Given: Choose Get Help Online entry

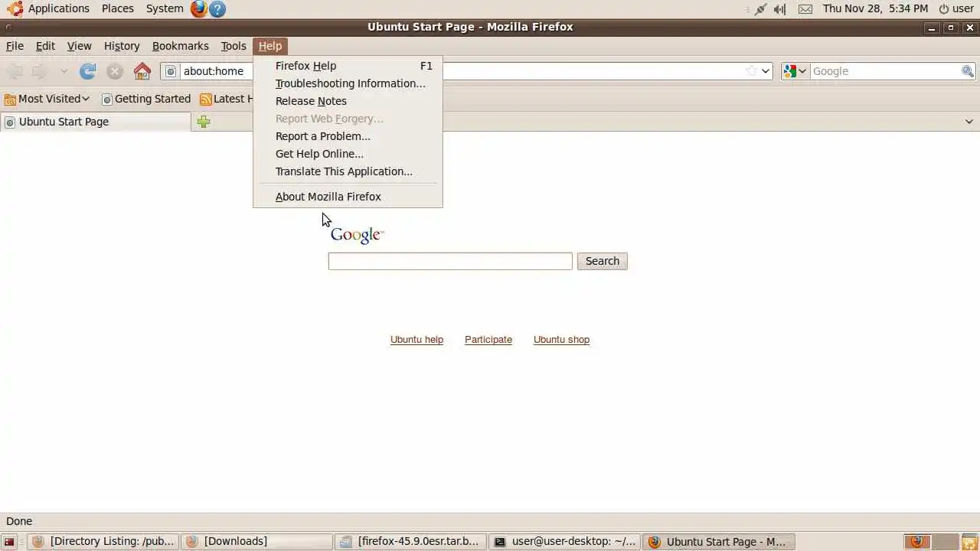Looking at the screenshot, I should pyautogui.click(x=348, y=154).
